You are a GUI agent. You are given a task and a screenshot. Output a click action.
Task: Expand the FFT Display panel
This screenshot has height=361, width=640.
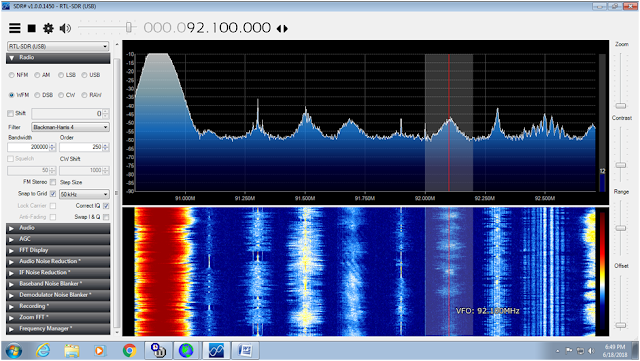(x=58, y=250)
